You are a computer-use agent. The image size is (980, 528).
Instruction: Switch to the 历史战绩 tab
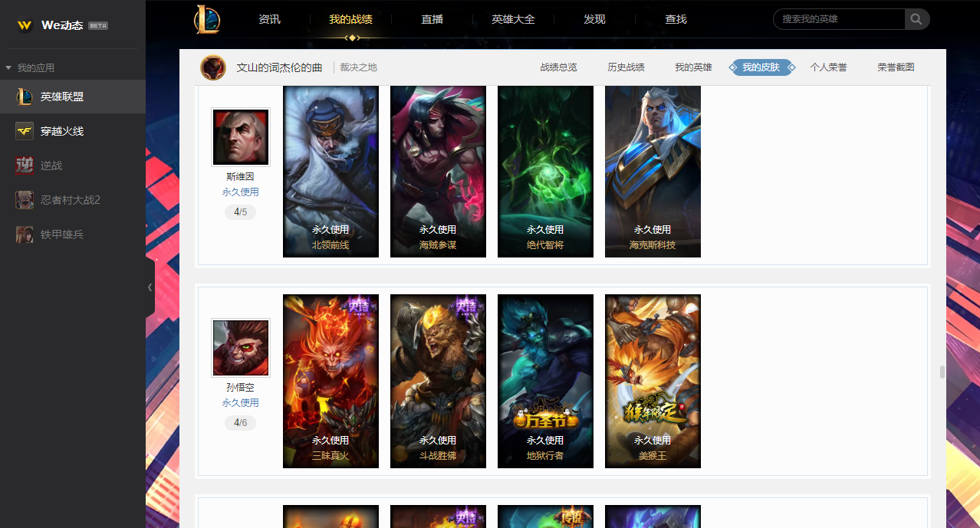pyautogui.click(x=626, y=67)
